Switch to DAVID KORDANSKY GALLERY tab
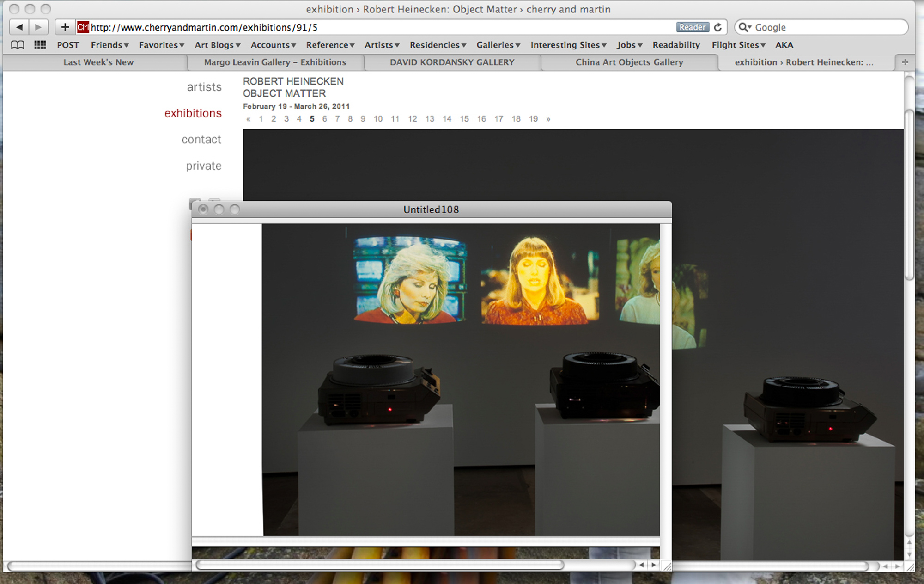The image size is (924, 584). point(452,62)
